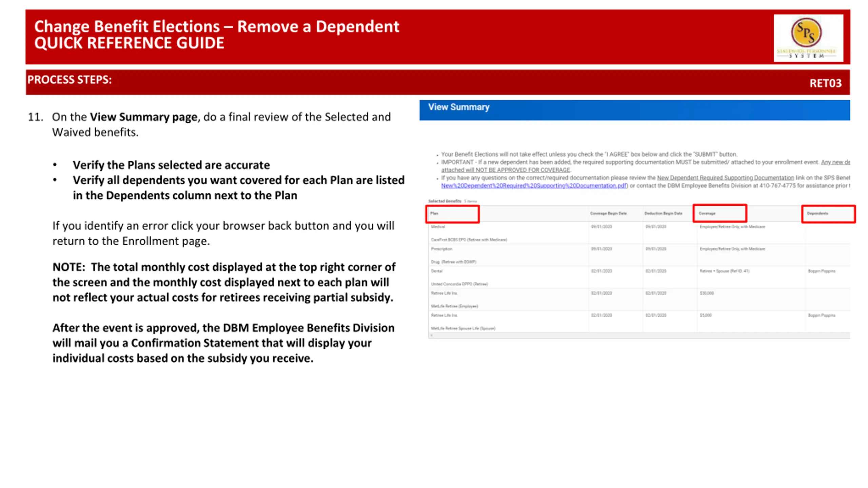
Task: Click the horizontal scrollbar under the benefits table
Action: click(639, 335)
